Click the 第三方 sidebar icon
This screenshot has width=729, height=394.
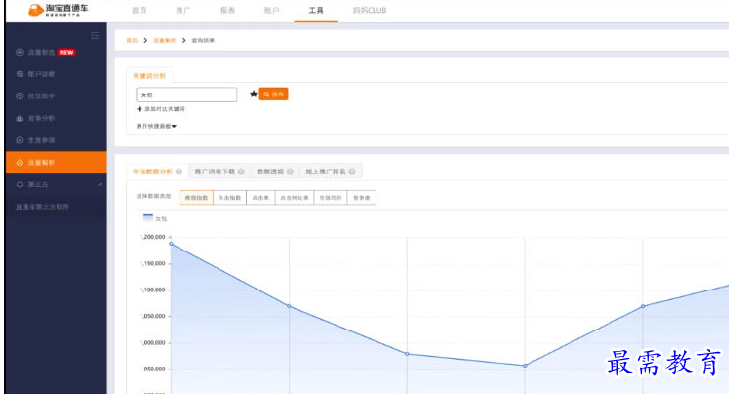pyautogui.click(x=20, y=185)
